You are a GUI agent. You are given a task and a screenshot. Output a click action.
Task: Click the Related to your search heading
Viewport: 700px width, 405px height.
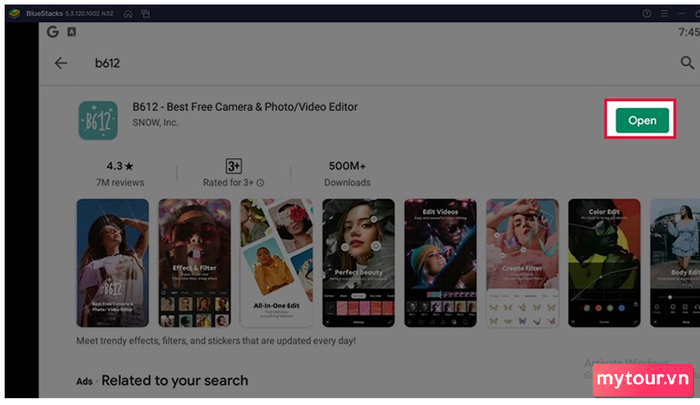175,380
